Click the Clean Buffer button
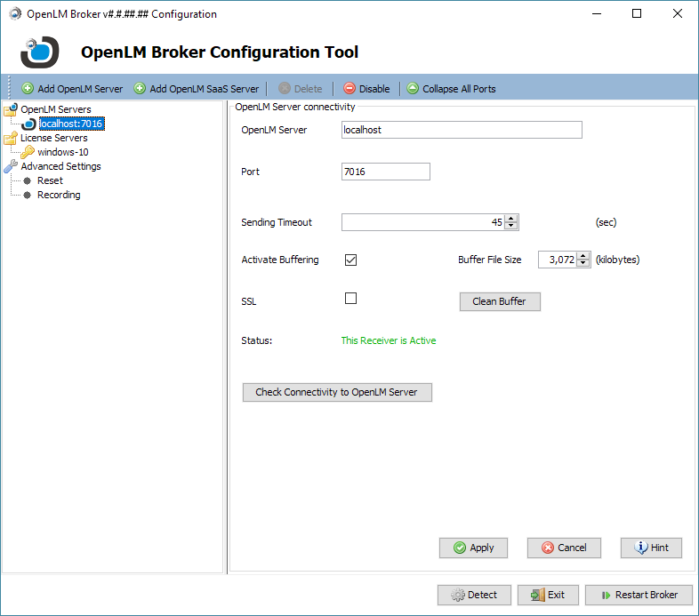Screen dimensions: 699x616 (x=499, y=301)
